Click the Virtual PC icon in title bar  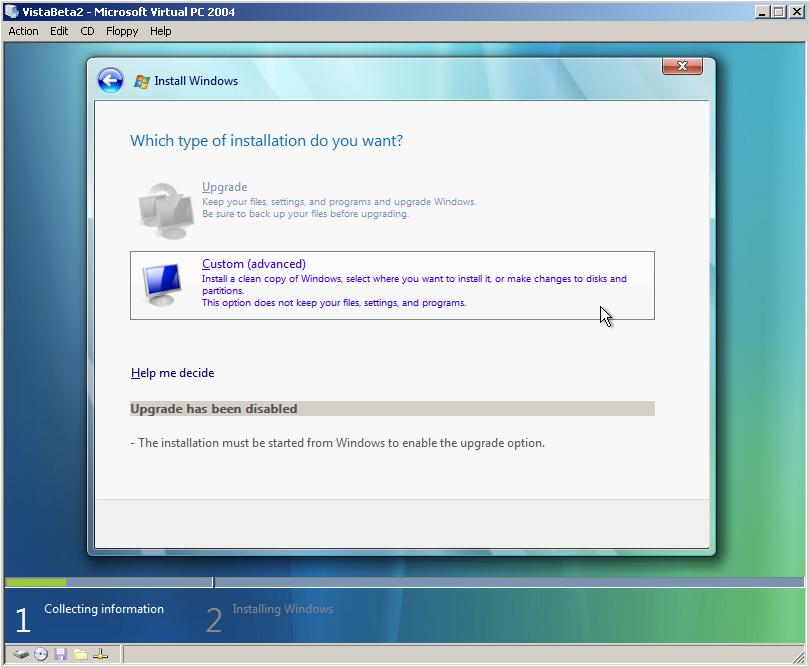pos(9,11)
